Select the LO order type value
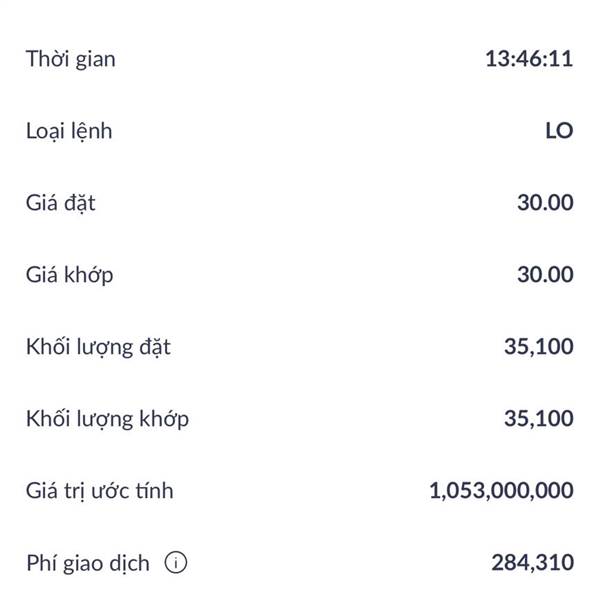The height and width of the screenshot is (600, 600). coord(559,131)
